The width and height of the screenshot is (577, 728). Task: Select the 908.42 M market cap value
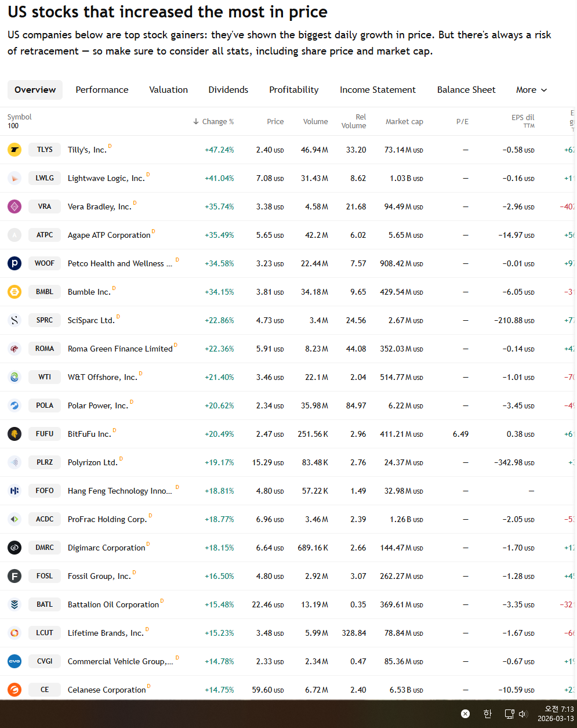click(402, 263)
